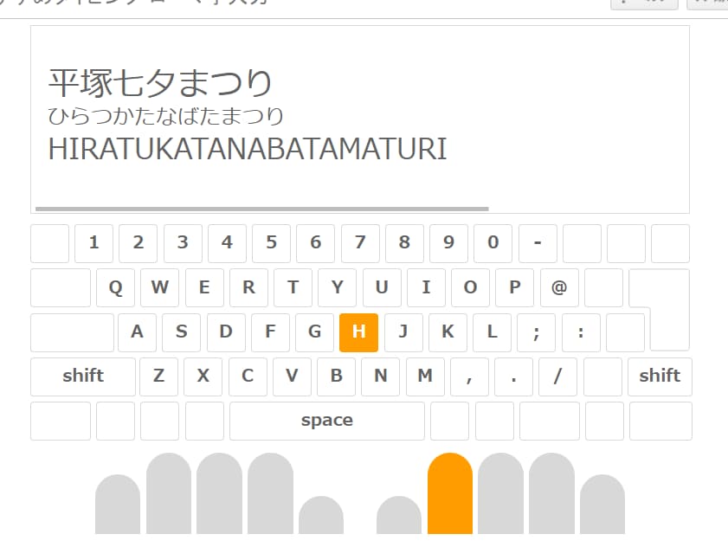Click the slash key
Viewport: 728px width, 560px height.
click(558, 377)
